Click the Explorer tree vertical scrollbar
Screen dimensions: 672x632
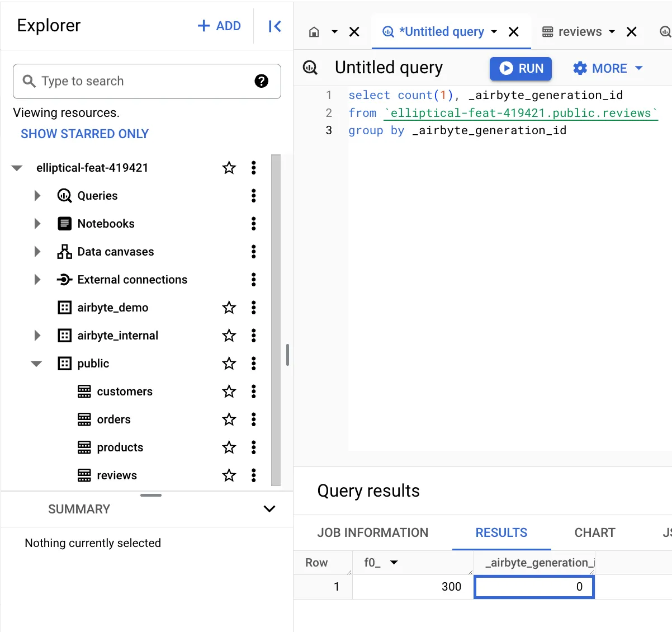click(276, 320)
